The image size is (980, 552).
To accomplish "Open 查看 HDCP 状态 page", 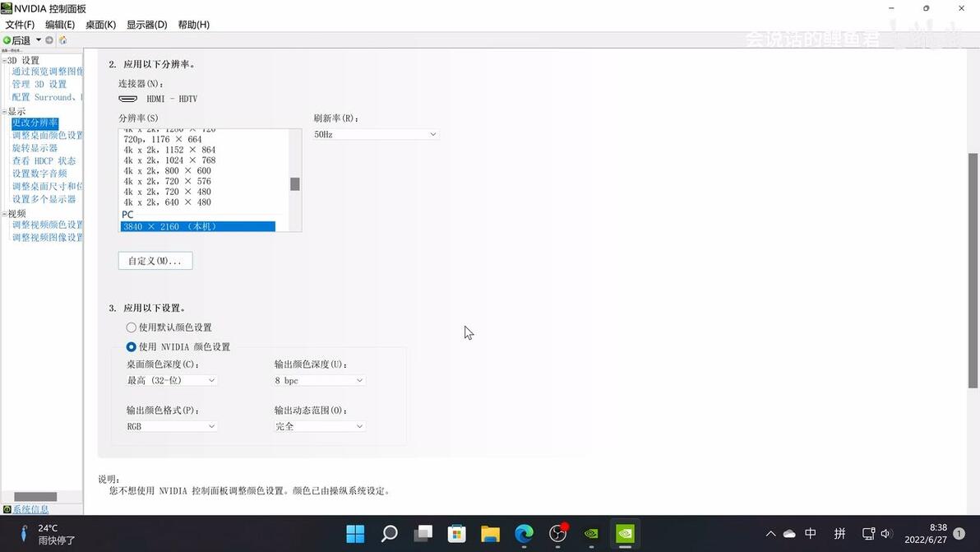I will (44, 160).
